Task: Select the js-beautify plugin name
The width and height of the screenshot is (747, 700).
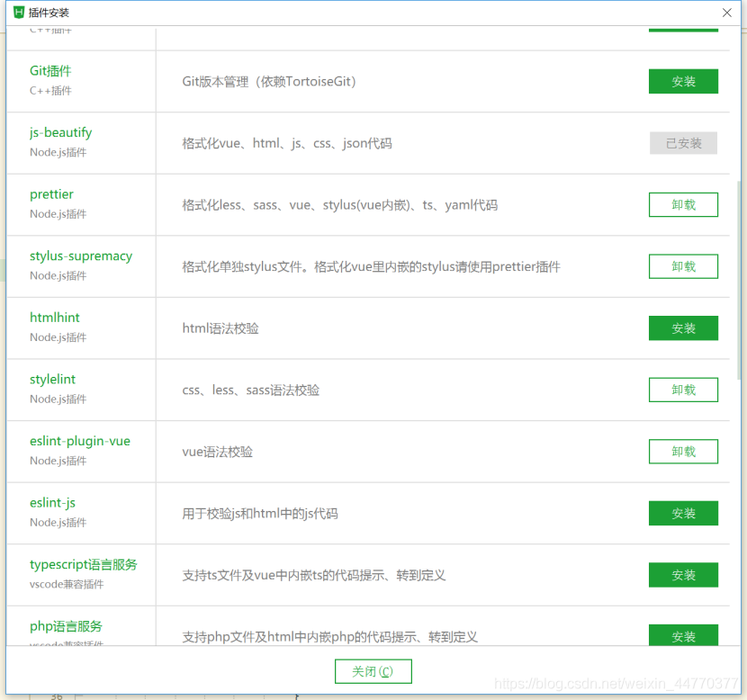Action: click(60, 132)
